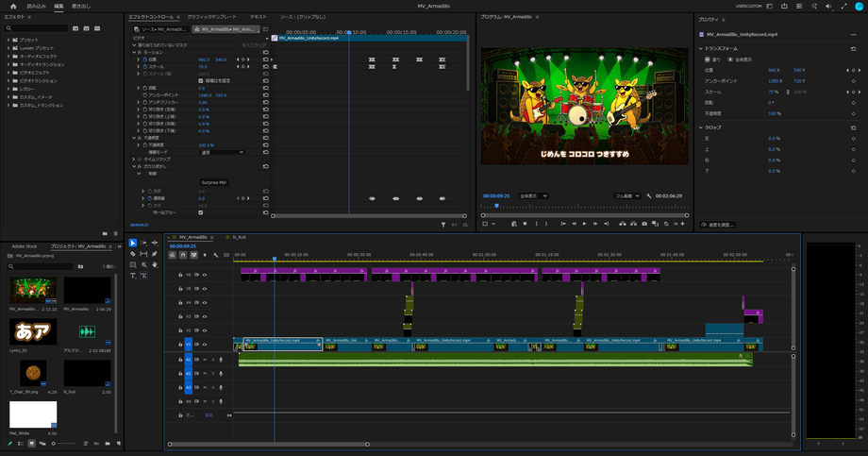Click new bin icon in Project panel
Screen dimensions: 868x456
coord(108,444)
